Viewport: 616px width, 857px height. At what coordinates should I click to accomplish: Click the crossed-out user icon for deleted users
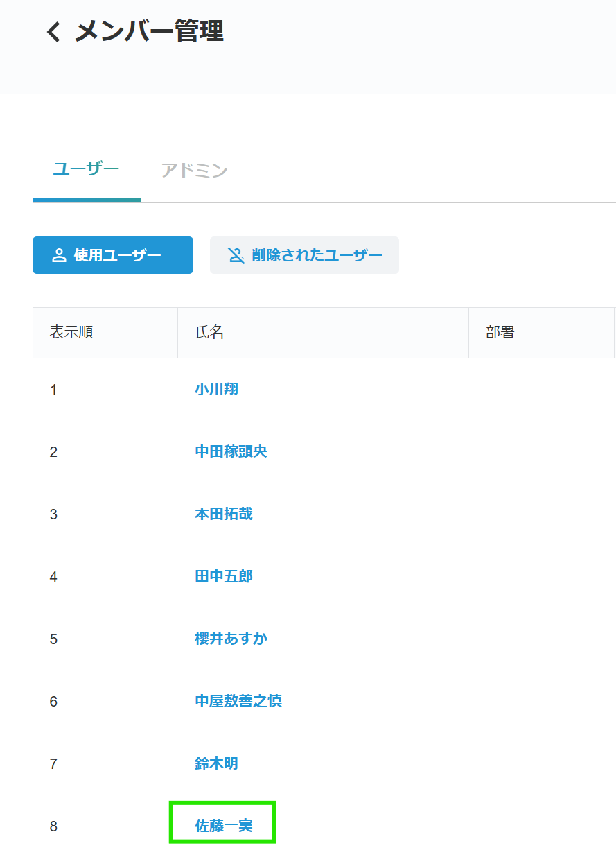tap(236, 254)
